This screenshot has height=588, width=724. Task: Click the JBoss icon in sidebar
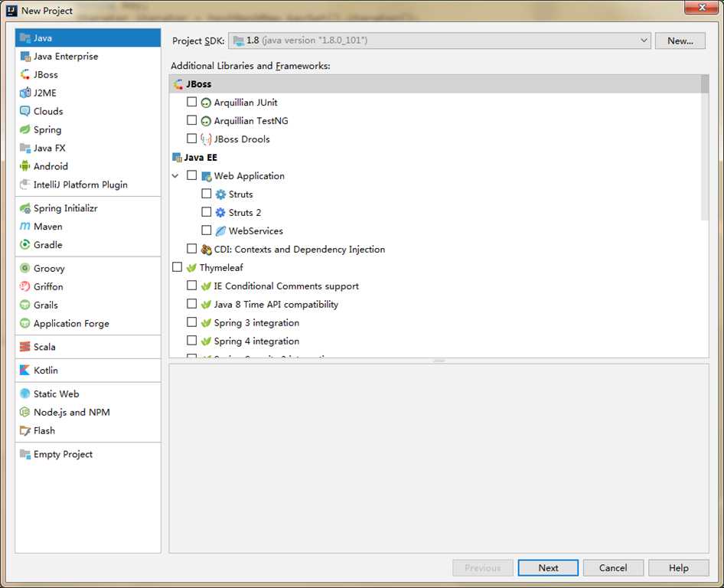pyautogui.click(x=25, y=74)
